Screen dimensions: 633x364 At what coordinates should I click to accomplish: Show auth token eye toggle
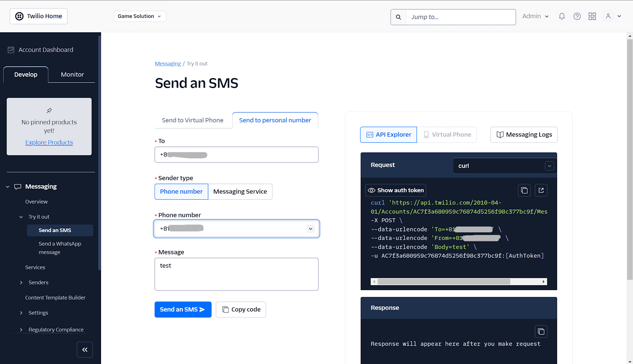[x=396, y=190]
